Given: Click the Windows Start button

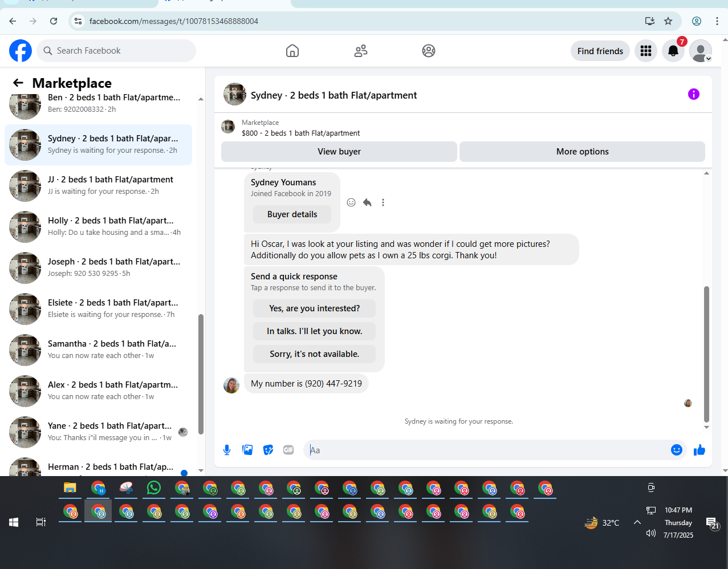Looking at the screenshot, I should [x=14, y=522].
